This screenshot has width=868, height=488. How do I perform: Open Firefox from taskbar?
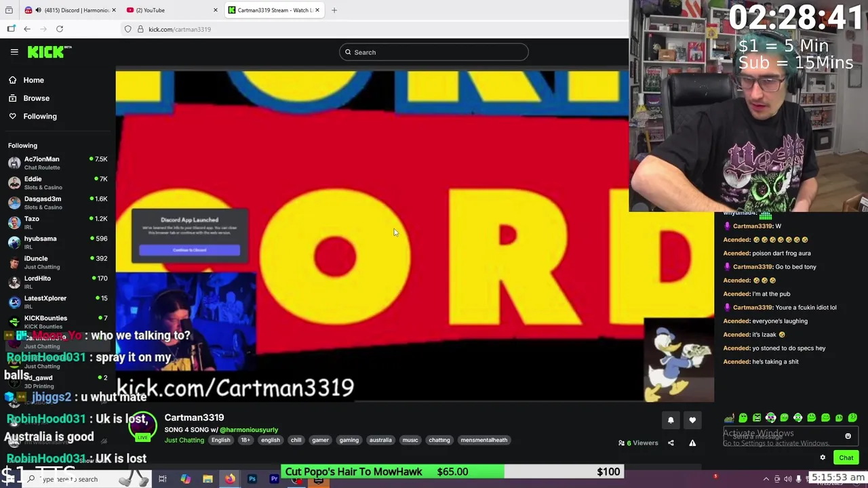tap(230, 479)
